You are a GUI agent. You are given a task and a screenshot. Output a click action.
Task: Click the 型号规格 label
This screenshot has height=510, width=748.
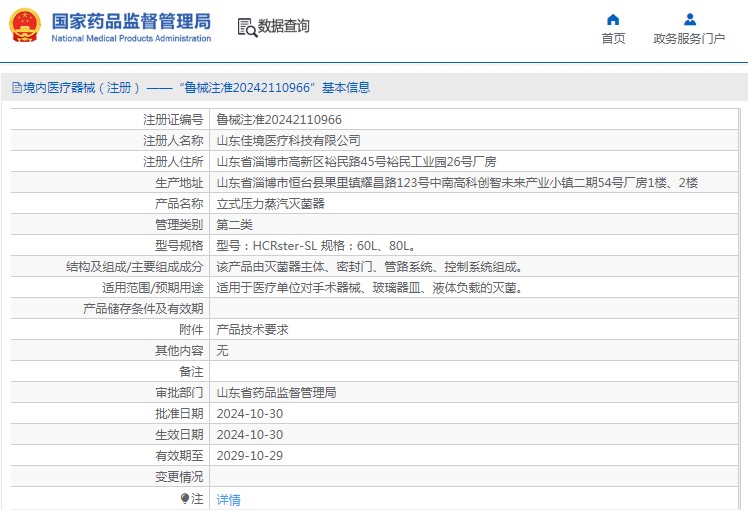click(179, 245)
